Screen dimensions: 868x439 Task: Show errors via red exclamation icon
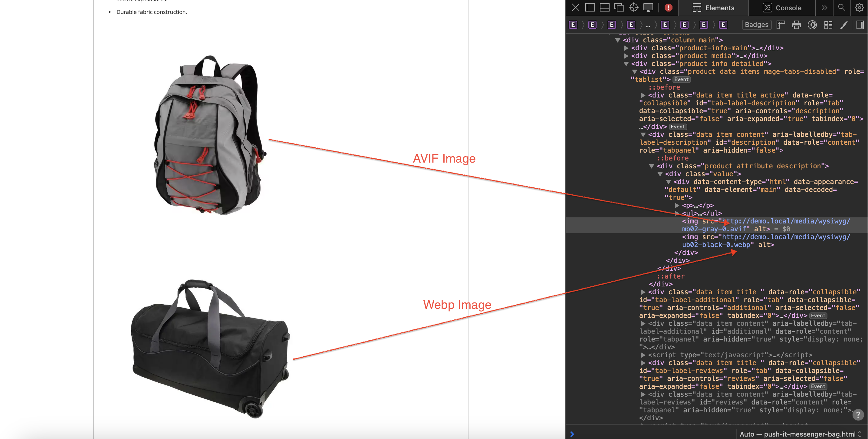pos(669,8)
